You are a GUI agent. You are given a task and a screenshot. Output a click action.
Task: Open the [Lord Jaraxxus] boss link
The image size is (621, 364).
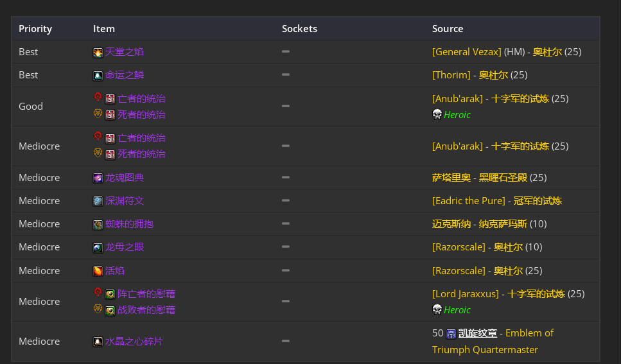click(465, 294)
